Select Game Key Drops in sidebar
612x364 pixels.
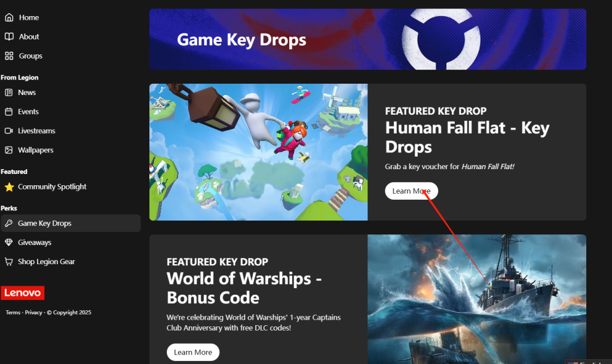pos(71,223)
